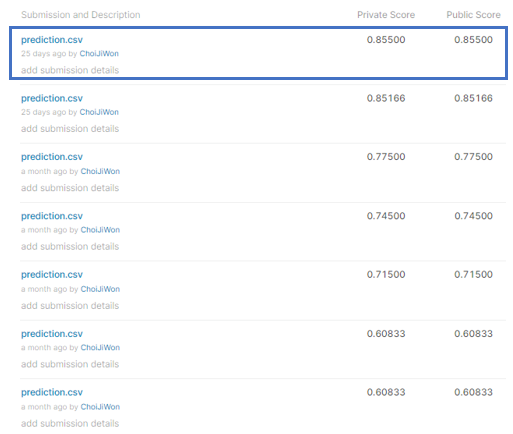
Task: Open prediction.csv link scored 0.85500
Action: (52, 40)
